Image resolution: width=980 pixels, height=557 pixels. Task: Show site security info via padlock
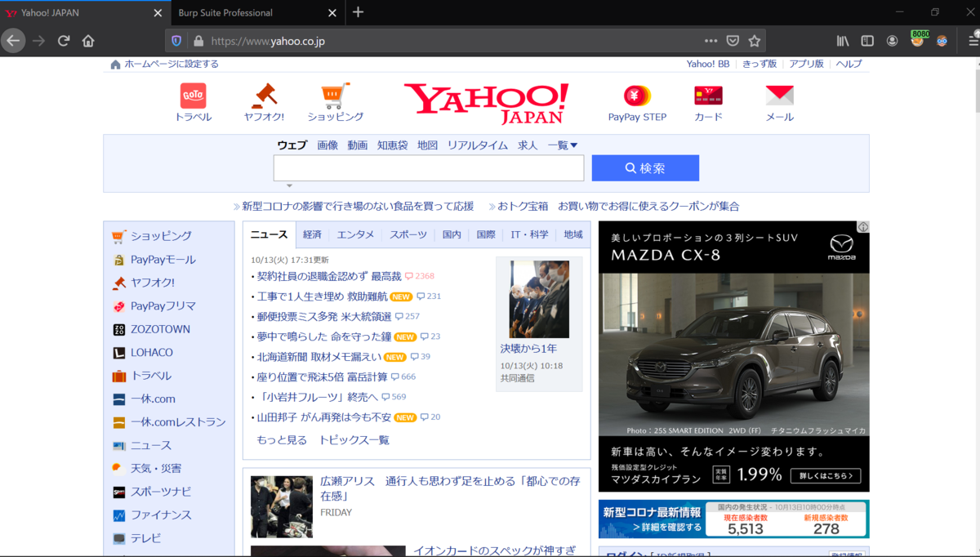(x=198, y=41)
